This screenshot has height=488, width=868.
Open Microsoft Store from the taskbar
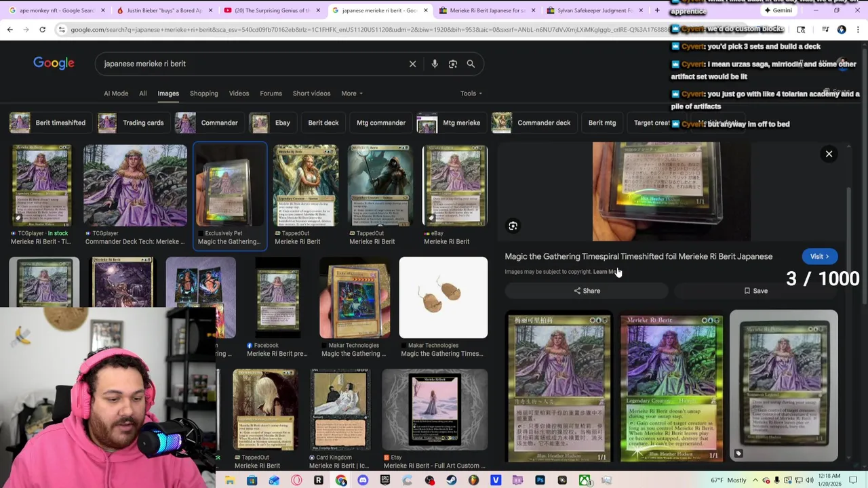(252, 481)
